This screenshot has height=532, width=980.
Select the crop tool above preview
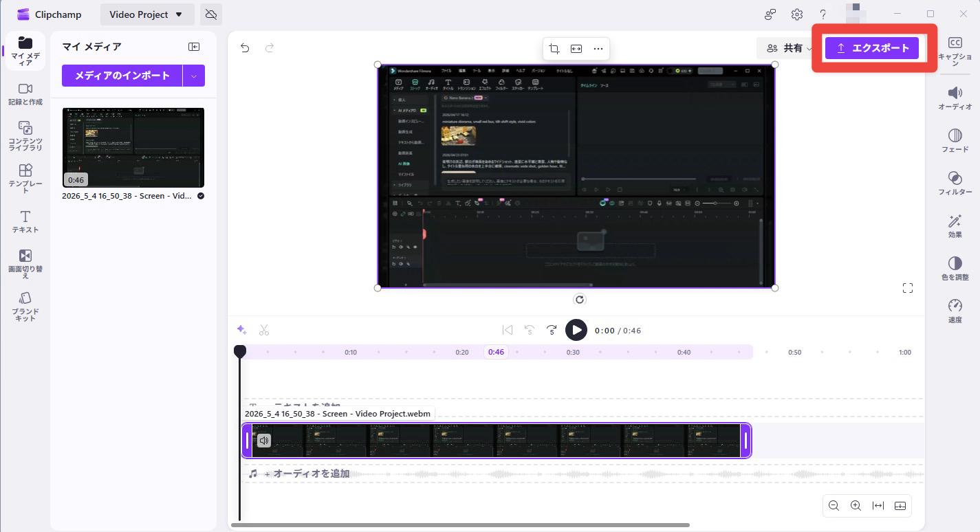click(554, 48)
